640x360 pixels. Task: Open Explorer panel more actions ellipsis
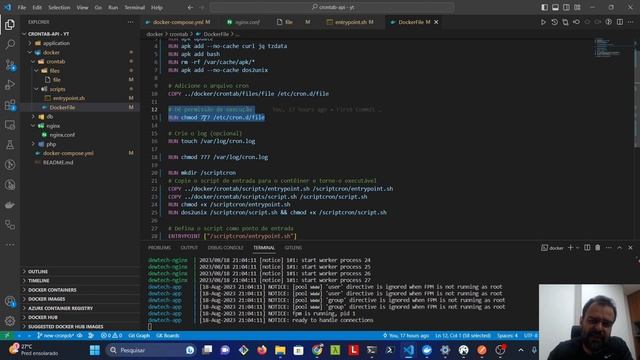click(x=131, y=22)
